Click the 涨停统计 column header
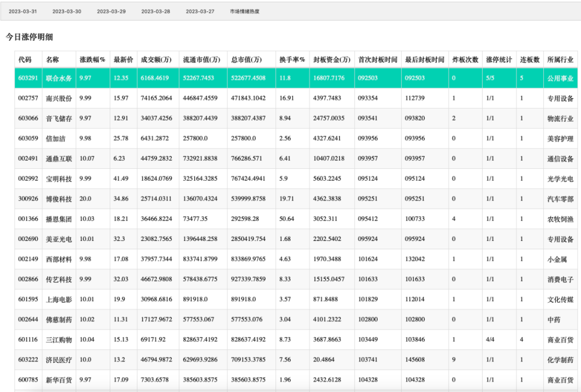This screenshot has width=581, height=392. 499,60
